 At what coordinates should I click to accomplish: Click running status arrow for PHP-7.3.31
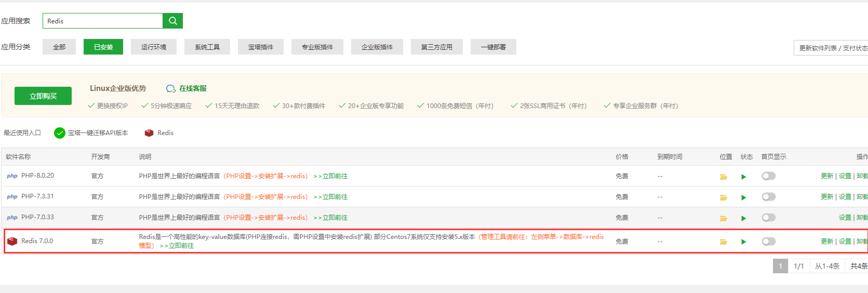pos(743,197)
